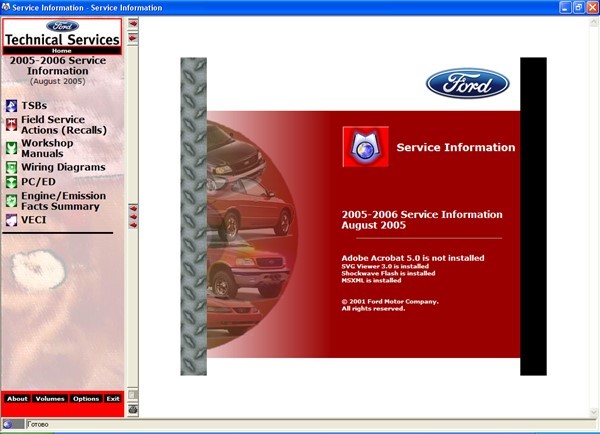Click the lowest arrow of the three stacked red arrows
The image size is (600, 434).
pos(133,225)
